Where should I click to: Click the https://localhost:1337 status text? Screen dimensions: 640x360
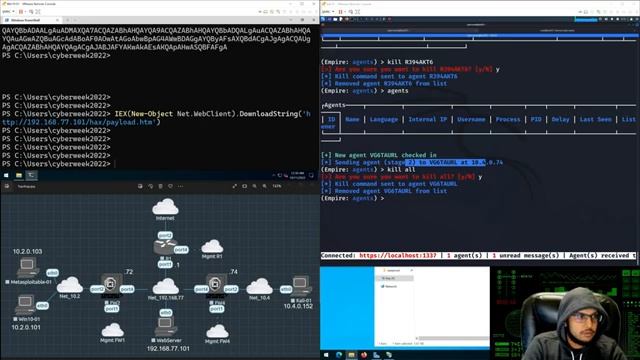pos(398,256)
